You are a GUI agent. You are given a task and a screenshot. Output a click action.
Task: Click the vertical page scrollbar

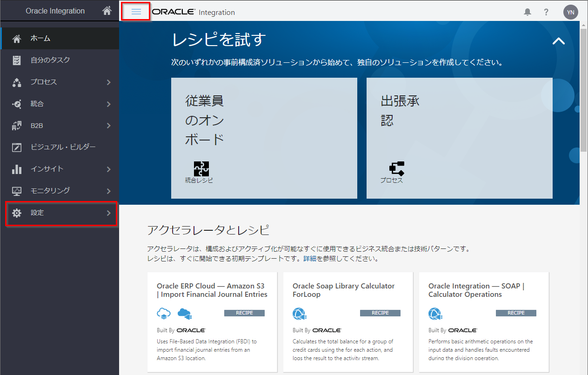[583, 88]
